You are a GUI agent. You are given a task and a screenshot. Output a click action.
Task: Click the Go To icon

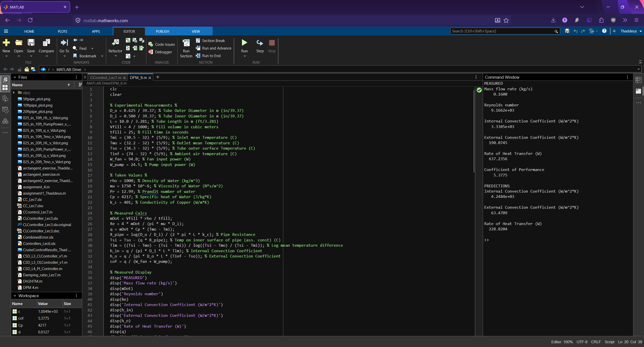coord(64,43)
